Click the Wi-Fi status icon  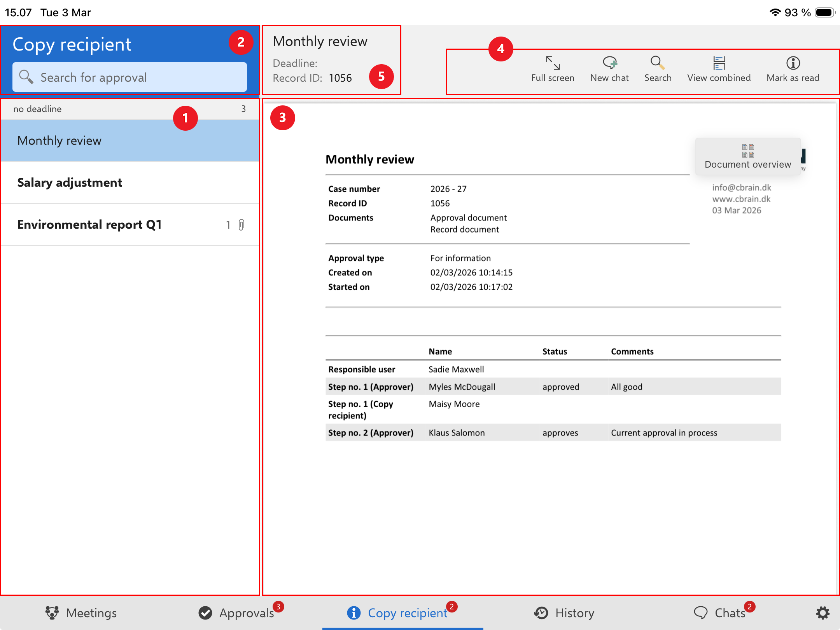(x=775, y=12)
